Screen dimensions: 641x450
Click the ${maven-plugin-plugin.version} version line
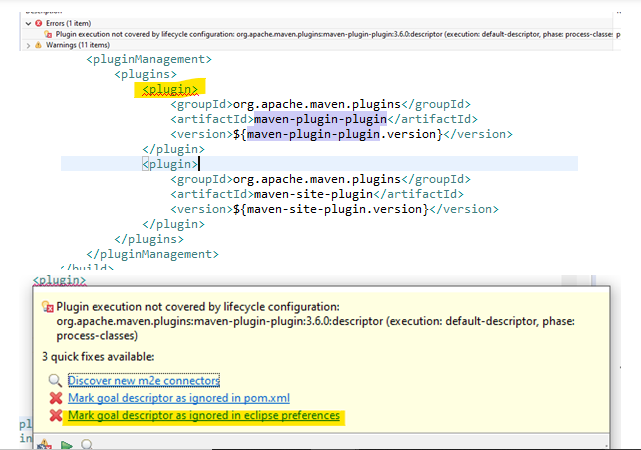click(341, 134)
